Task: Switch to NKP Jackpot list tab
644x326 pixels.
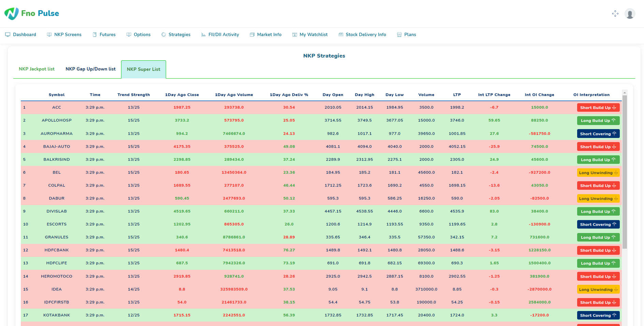Action: point(36,69)
